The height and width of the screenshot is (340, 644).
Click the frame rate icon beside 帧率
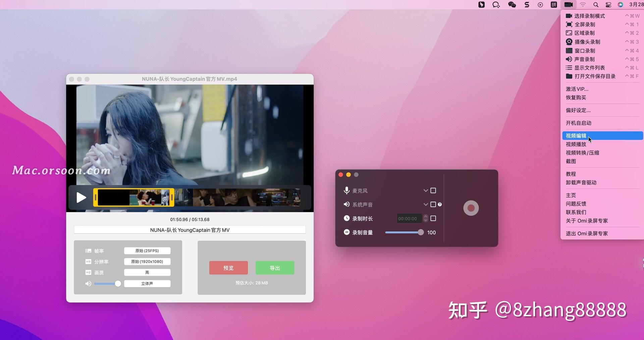88,251
